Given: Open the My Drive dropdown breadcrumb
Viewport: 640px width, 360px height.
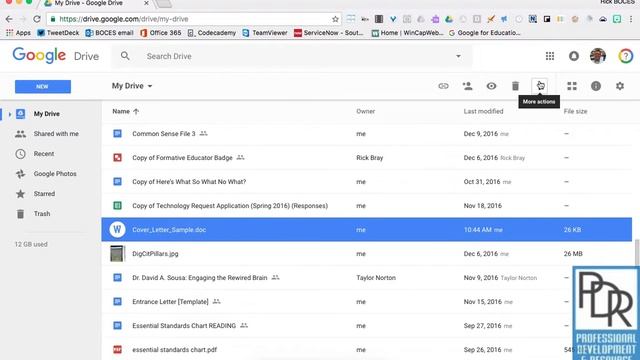Looking at the screenshot, I should [x=132, y=86].
